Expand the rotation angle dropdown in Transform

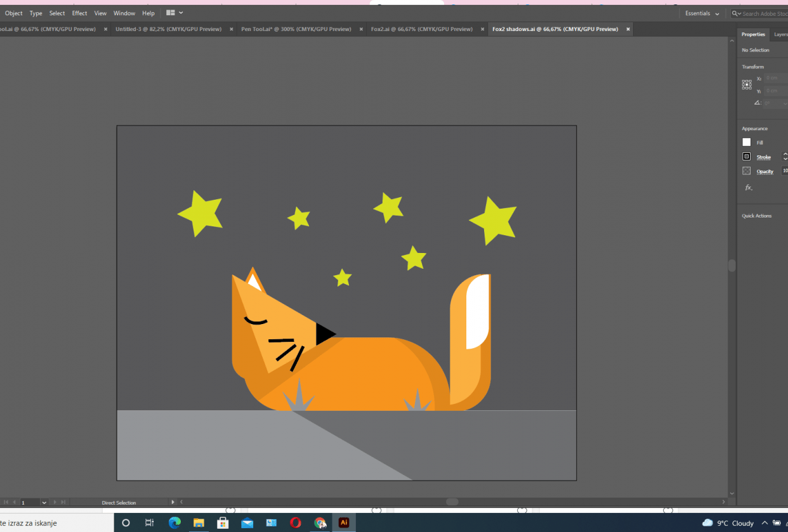point(785,103)
